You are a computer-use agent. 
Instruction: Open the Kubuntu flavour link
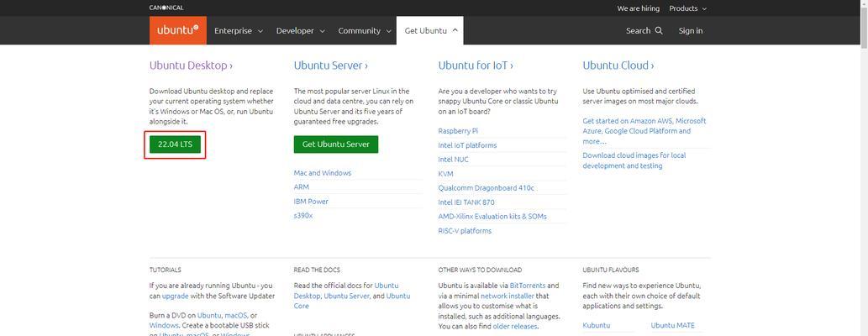pyautogui.click(x=597, y=325)
